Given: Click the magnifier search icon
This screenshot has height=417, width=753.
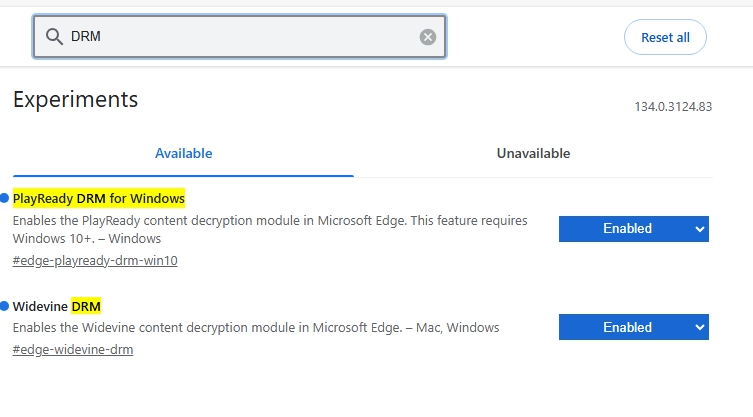Looking at the screenshot, I should [53, 37].
